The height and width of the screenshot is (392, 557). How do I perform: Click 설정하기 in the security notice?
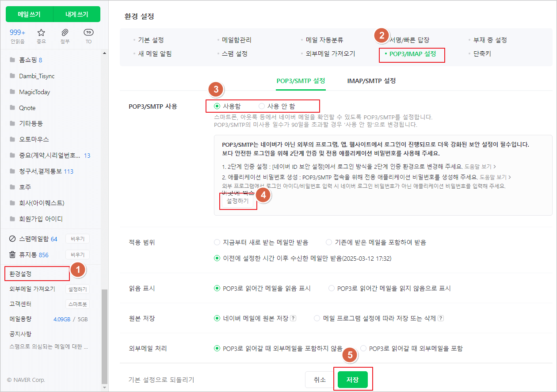click(237, 201)
